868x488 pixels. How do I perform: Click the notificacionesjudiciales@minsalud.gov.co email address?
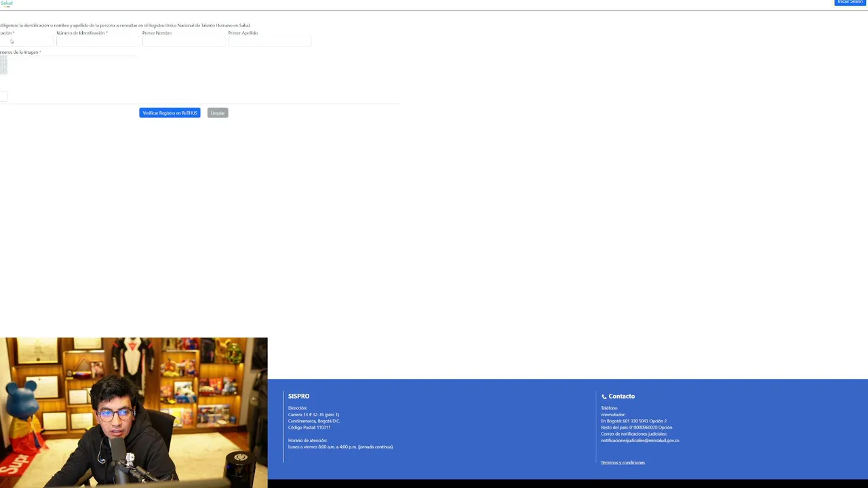coord(639,441)
